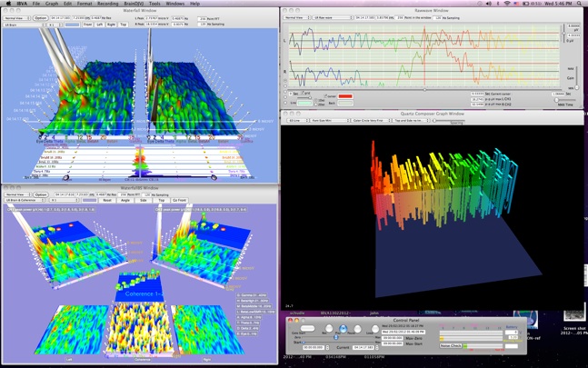
Task: Click the Load round button in Control Panel
Action: coord(374,328)
